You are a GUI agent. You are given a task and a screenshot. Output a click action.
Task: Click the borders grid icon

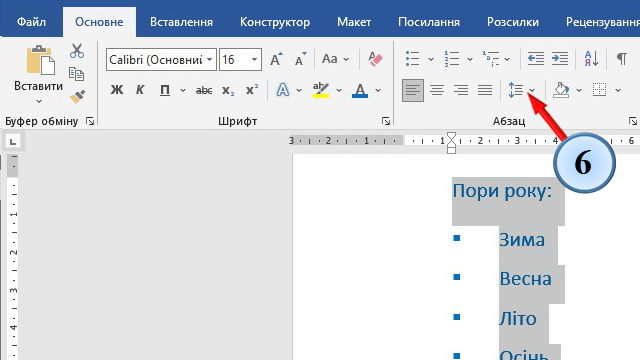[600, 90]
